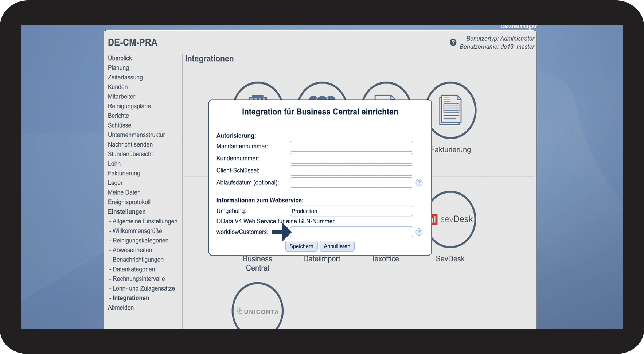Navigate to Lager
The width and height of the screenshot is (644, 354).
115,183
